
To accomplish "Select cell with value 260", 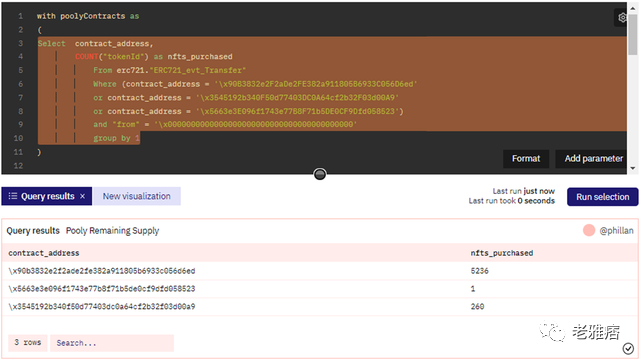I will click(477, 307).
